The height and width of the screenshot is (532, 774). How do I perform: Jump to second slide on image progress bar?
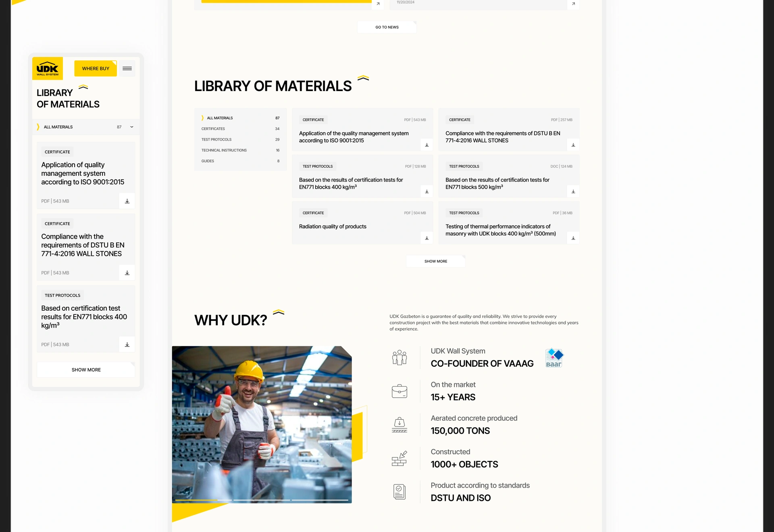click(262, 500)
